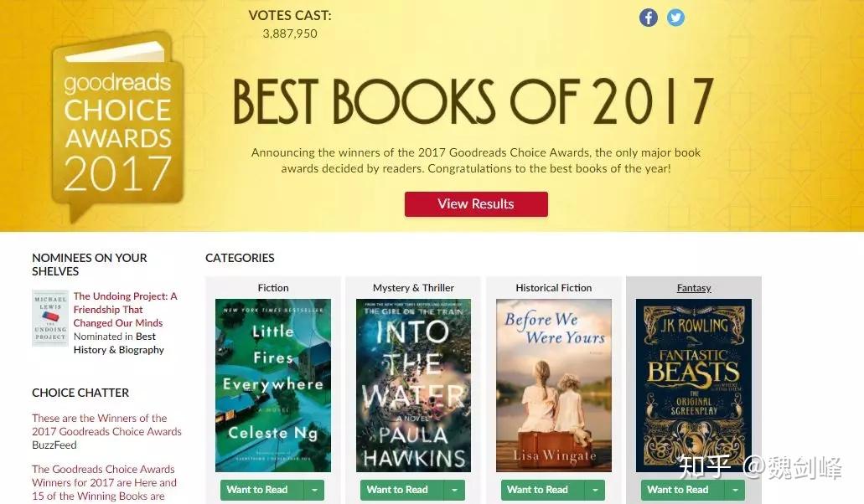Click The Undoing Project cover thumbnail
This screenshot has height=504, width=864.
[x=50, y=318]
